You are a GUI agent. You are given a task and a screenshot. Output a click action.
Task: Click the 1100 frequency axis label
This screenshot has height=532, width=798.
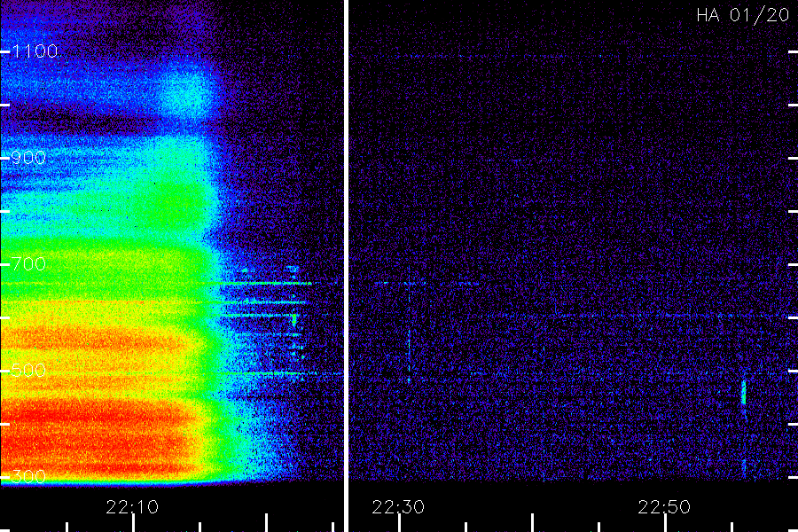35,51
